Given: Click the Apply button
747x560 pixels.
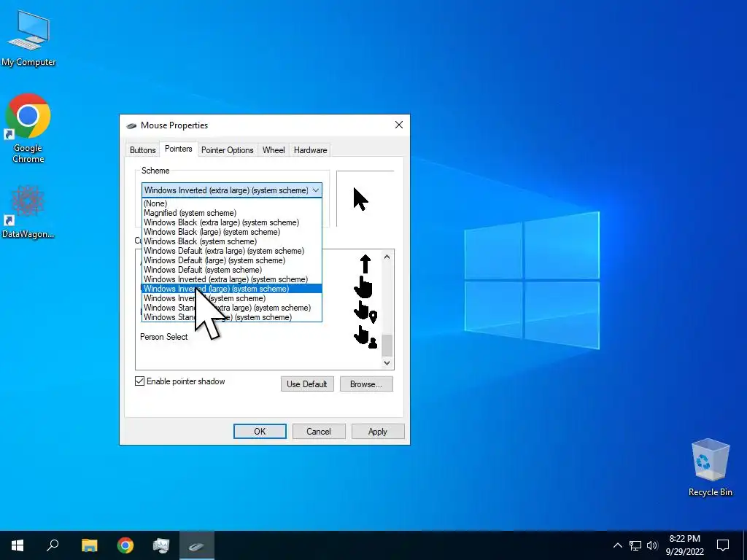Looking at the screenshot, I should tap(378, 432).
